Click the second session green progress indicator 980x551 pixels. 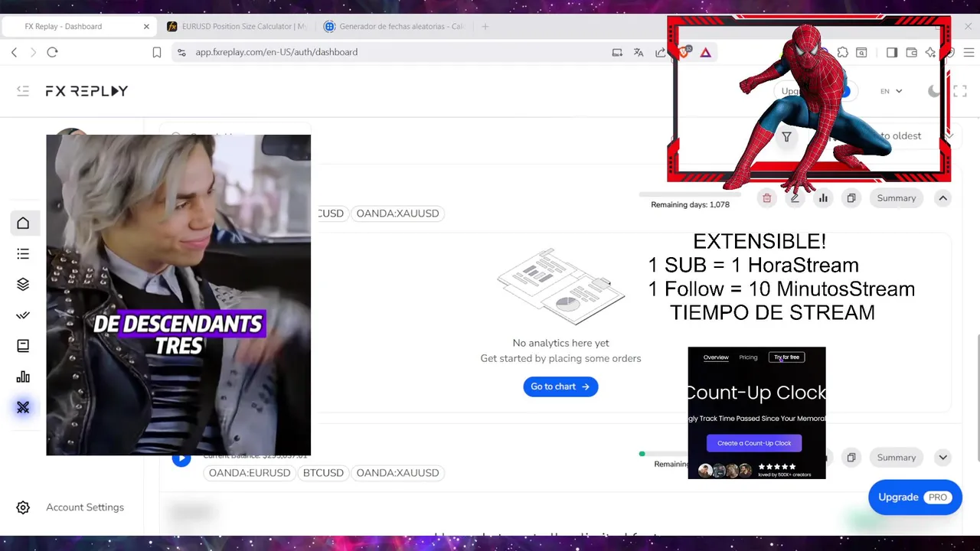coord(642,454)
